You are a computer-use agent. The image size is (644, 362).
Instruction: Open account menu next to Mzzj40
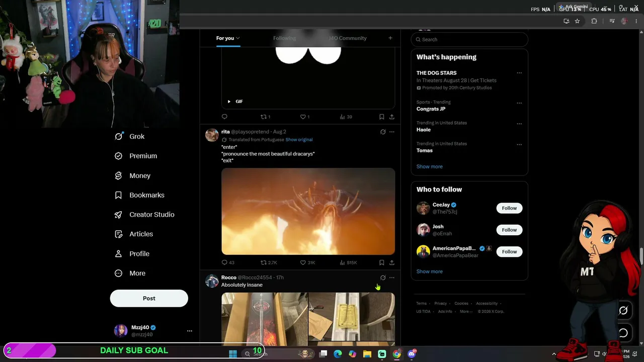(x=190, y=331)
